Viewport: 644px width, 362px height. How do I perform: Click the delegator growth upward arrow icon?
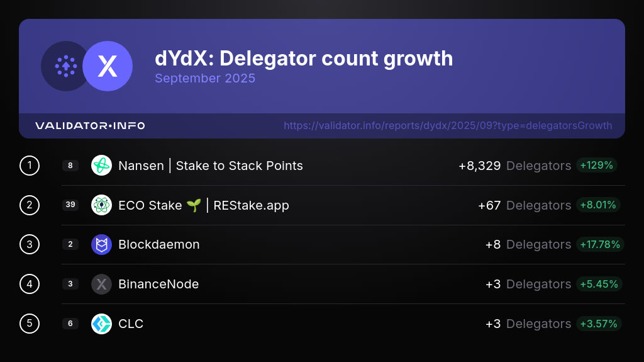point(65,66)
